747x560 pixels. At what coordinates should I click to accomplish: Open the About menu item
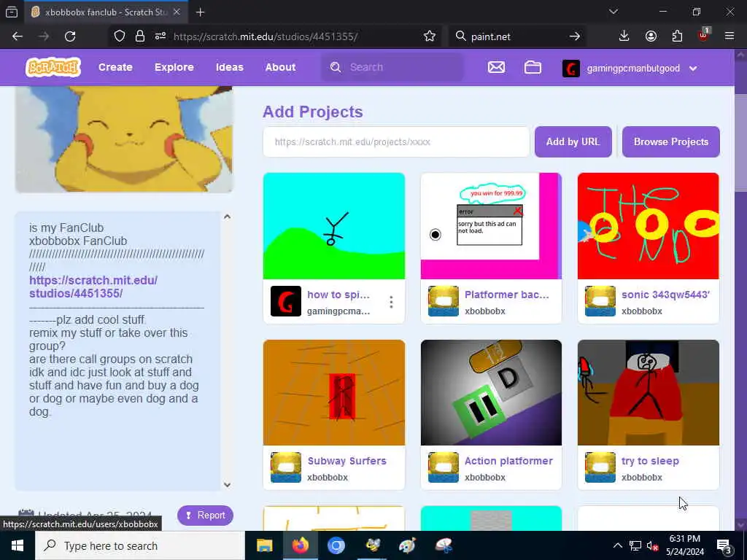point(280,67)
